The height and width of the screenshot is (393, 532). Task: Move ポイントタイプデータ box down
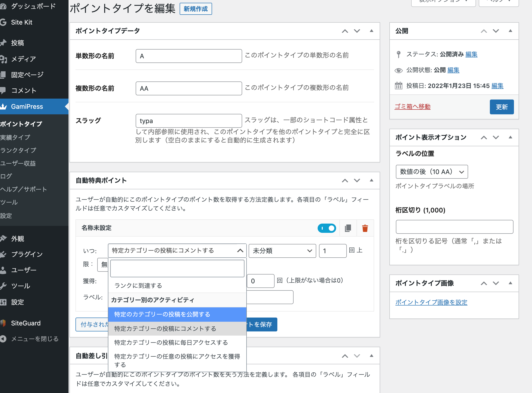(357, 31)
